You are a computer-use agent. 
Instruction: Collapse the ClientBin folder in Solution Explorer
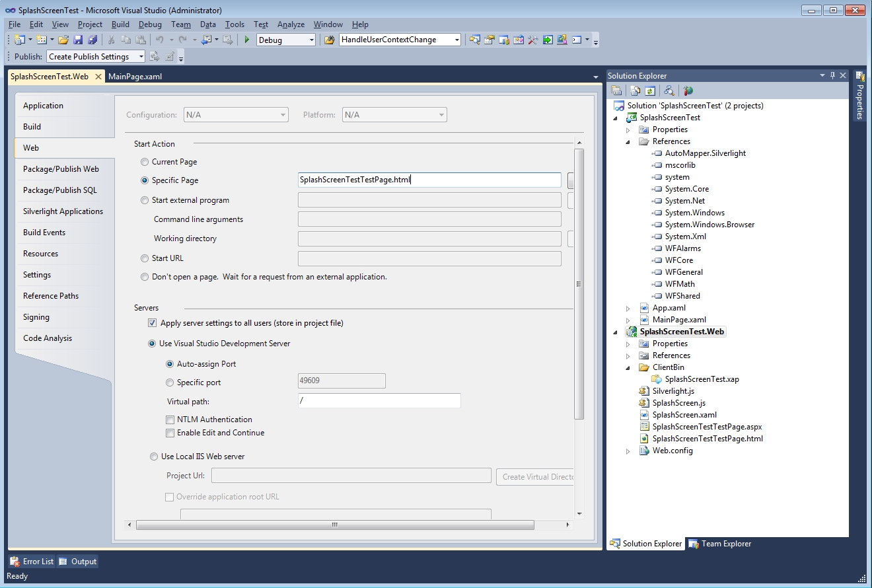pyautogui.click(x=628, y=367)
